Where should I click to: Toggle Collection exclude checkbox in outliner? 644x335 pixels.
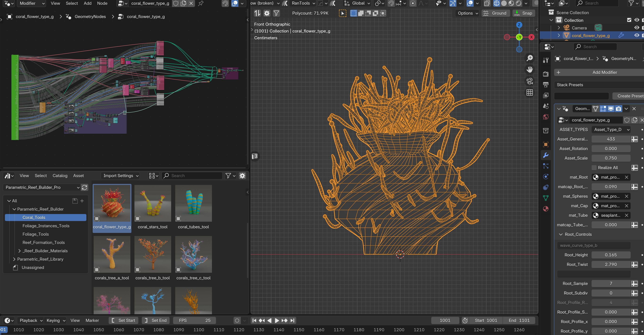(x=629, y=20)
